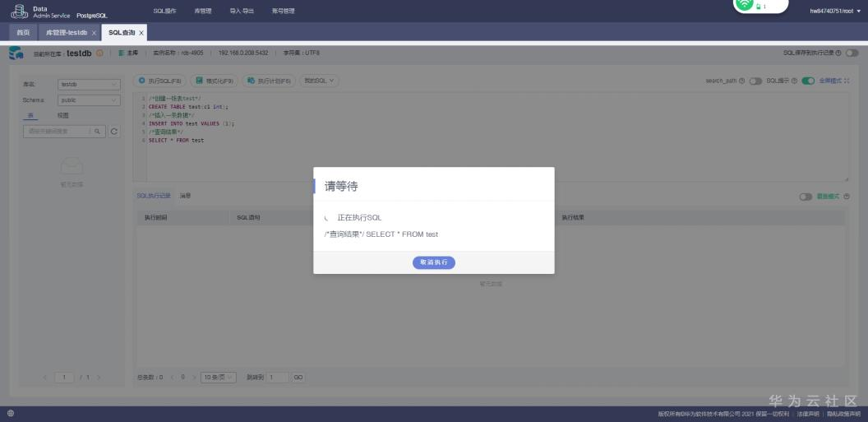Click the Data Admin Service logo icon

point(20,11)
